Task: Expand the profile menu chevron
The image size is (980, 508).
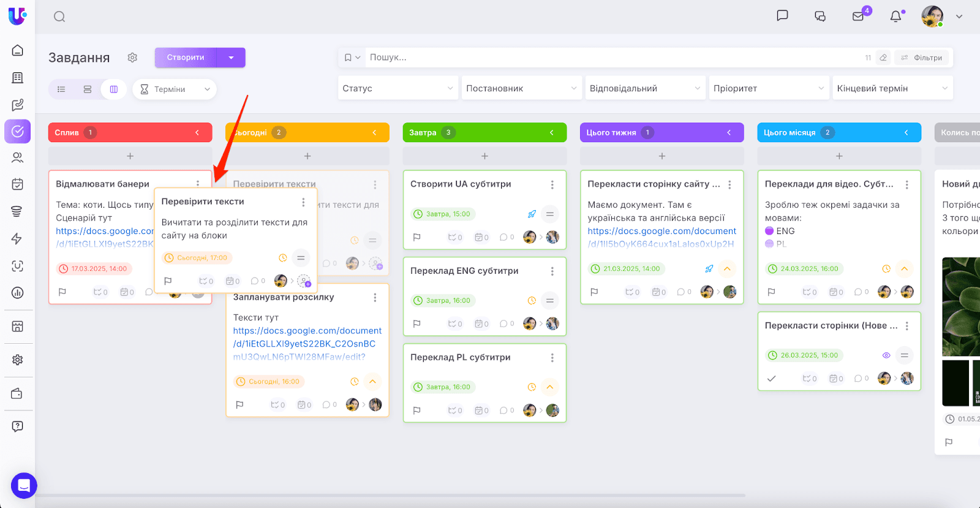Action: (x=959, y=17)
